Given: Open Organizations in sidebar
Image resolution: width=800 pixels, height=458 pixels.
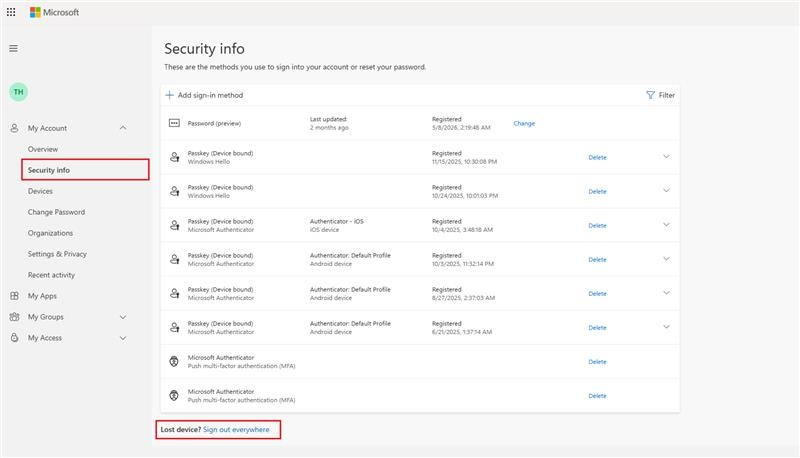Looking at the screenshot, I should (x=50, y=233).
